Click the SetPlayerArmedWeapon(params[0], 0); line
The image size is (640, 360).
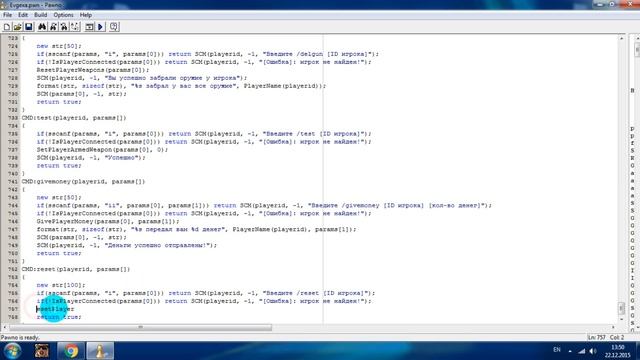click(102, 150)
